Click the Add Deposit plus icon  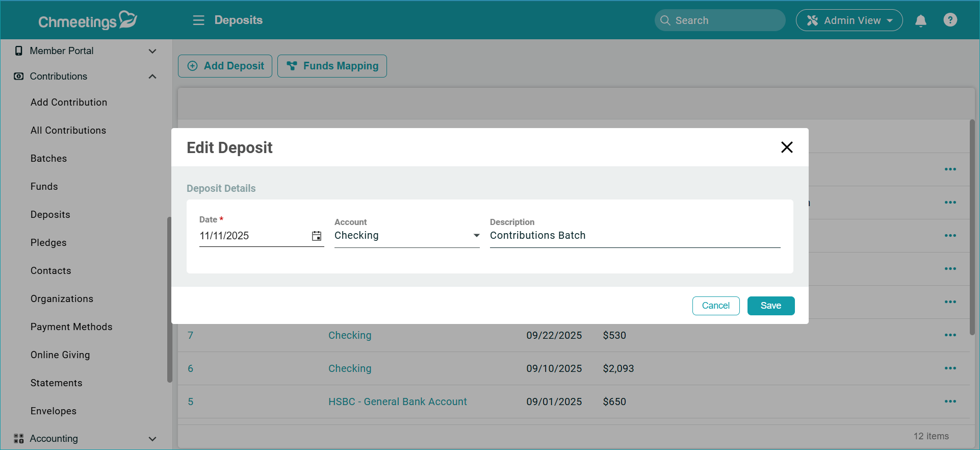(192, 66)
